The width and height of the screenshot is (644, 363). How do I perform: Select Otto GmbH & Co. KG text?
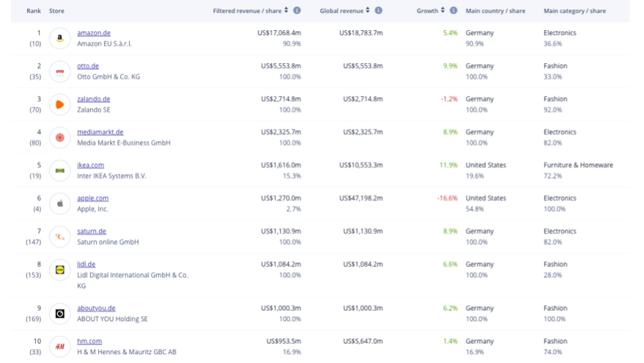[x=108, y=77]
